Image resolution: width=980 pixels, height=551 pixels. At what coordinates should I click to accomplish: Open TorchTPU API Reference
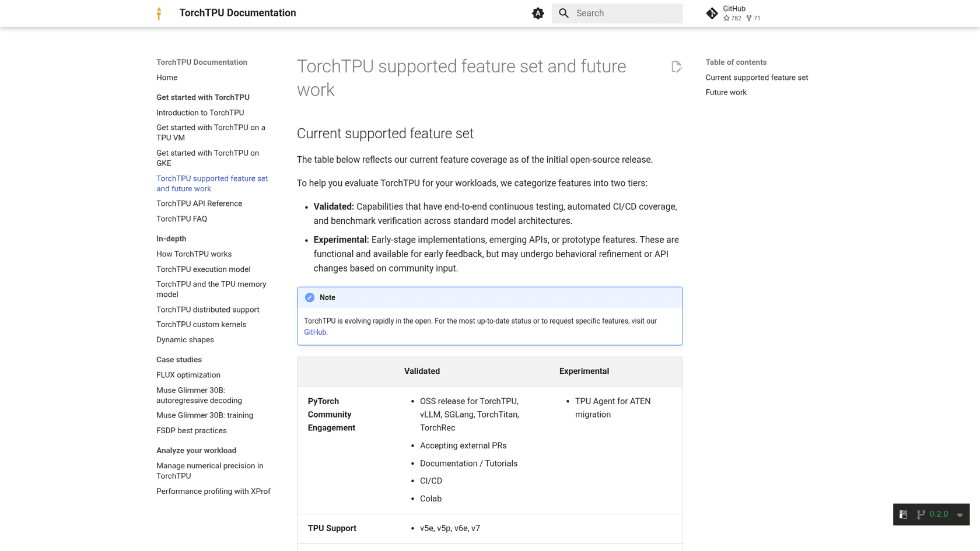(x=199, y=203)
